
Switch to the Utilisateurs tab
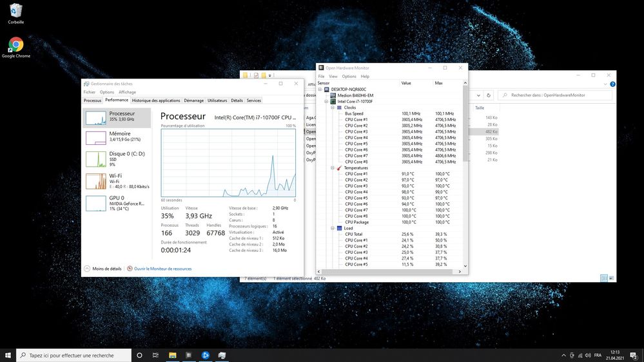click(217, 100)
